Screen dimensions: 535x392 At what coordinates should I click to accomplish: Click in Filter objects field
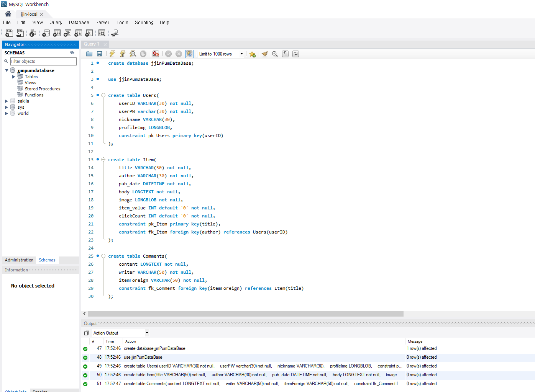pos(43,61)
